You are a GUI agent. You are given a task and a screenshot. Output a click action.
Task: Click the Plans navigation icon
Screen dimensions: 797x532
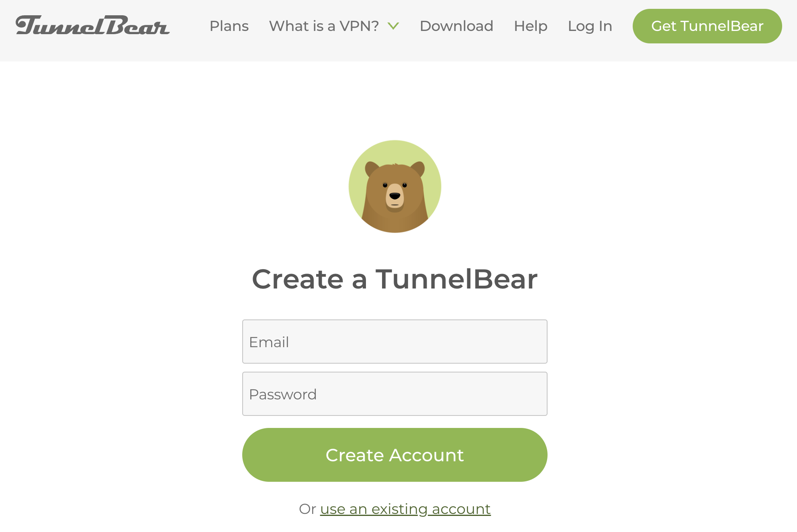229,26
